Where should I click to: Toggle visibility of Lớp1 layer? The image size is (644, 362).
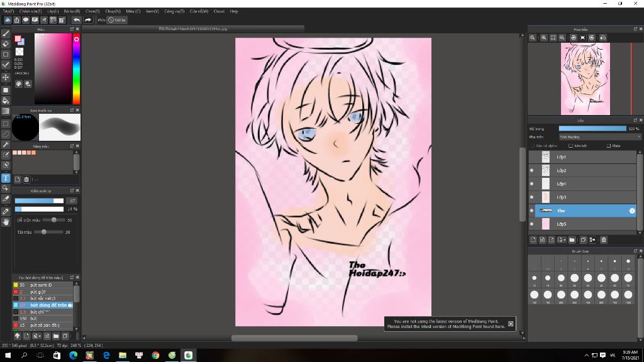pos(531,156)
